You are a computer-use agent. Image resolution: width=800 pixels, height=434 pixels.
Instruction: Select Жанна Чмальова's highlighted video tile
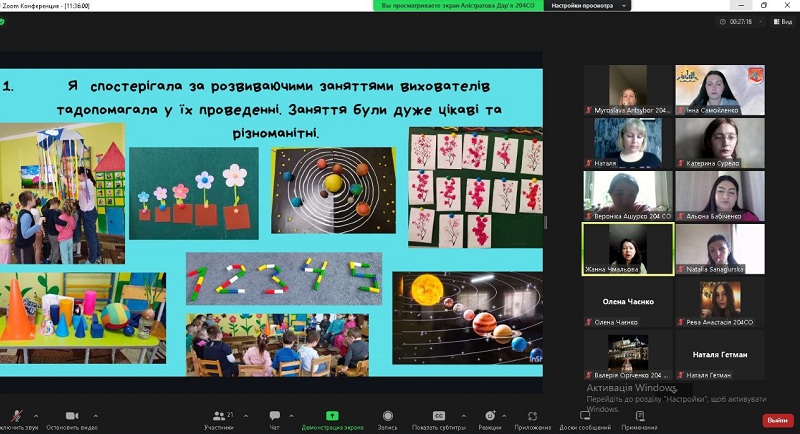(625, 249)
